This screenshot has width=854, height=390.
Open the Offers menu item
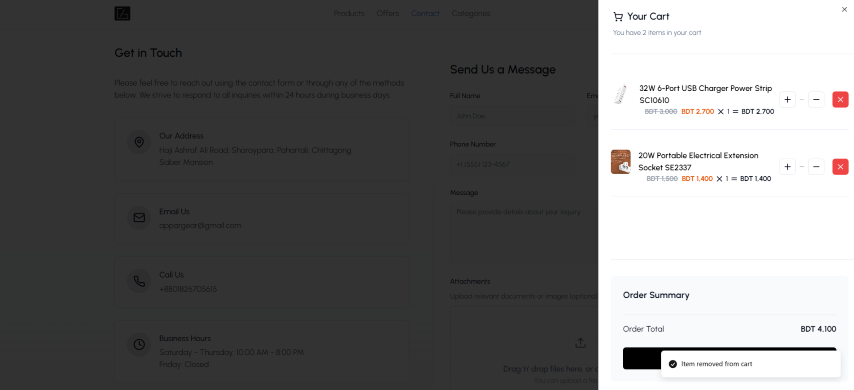387,14
